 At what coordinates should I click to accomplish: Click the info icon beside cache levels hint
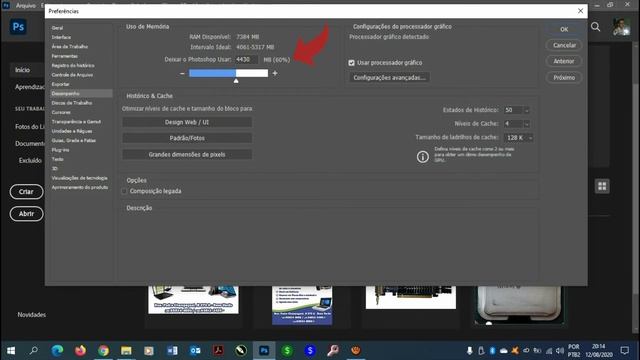[422, 156]
